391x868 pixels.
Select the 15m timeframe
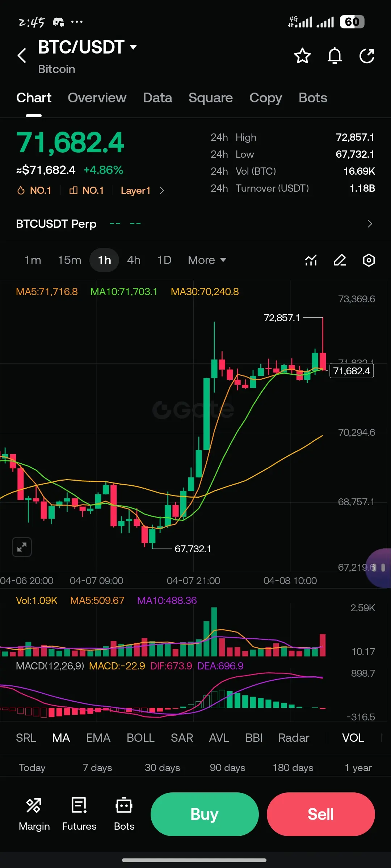click(70, 260)
